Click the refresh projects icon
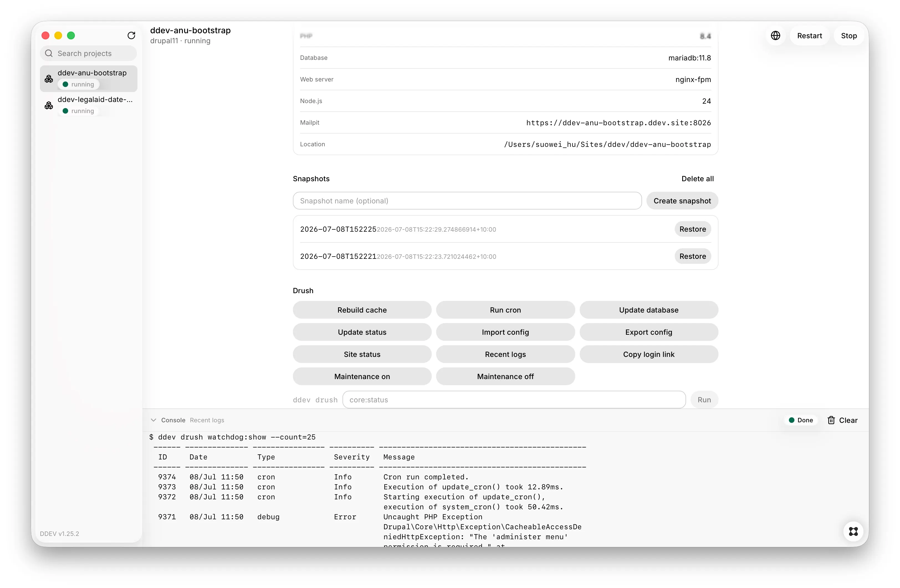 pos(131,35)
